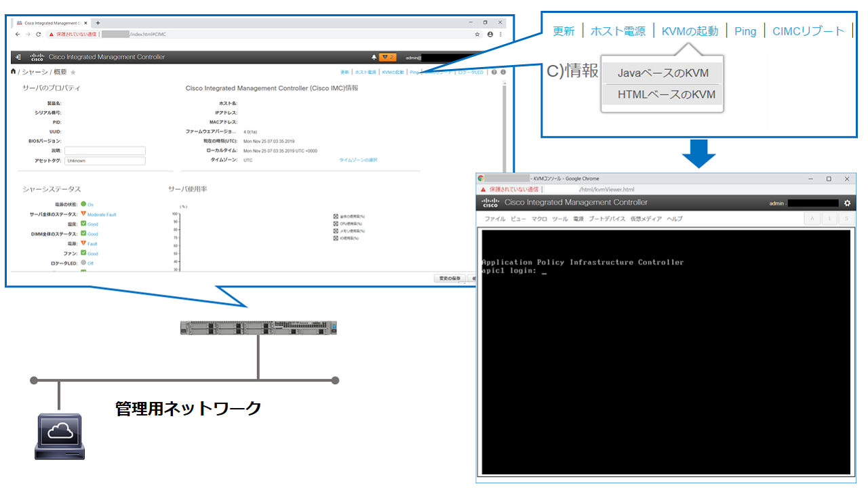Viewport: 868px width, 488px height.
Task: Open the Chrome profile icon in CIMC window
Action: coord(490,34)
